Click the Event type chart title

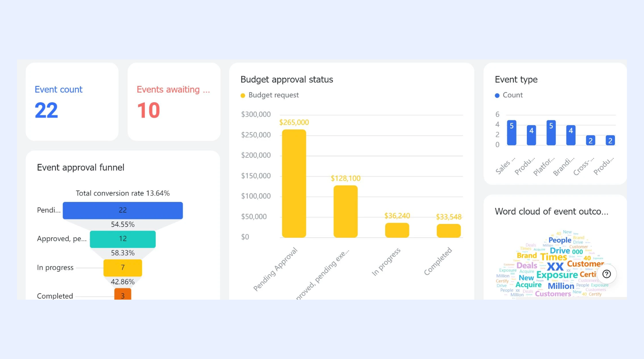[516, 79]
